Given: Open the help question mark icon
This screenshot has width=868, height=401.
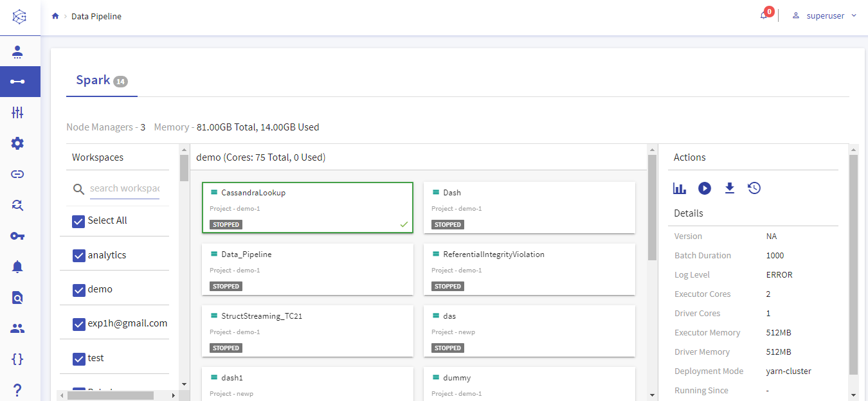Looking at the screenshot, I should 17,390.
